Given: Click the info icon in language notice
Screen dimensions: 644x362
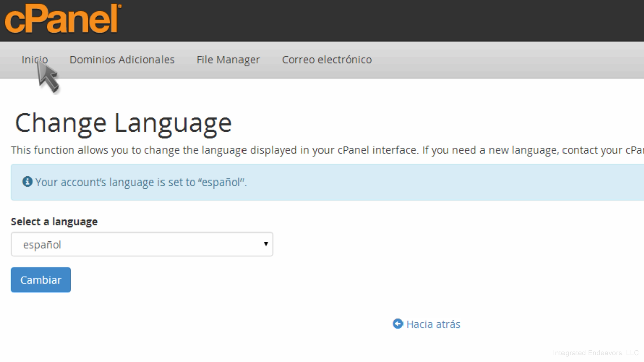Looking at the screenshot, I should click(x=28, y=182).
